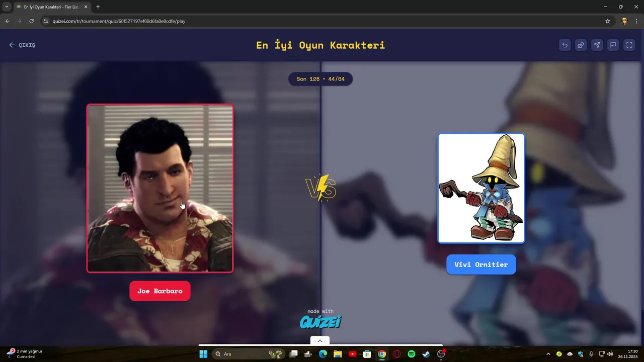Image resolution: width=644 pixels, height=362 pixels.
Task: Bookmark this page with the star
Action: [608, 21]
